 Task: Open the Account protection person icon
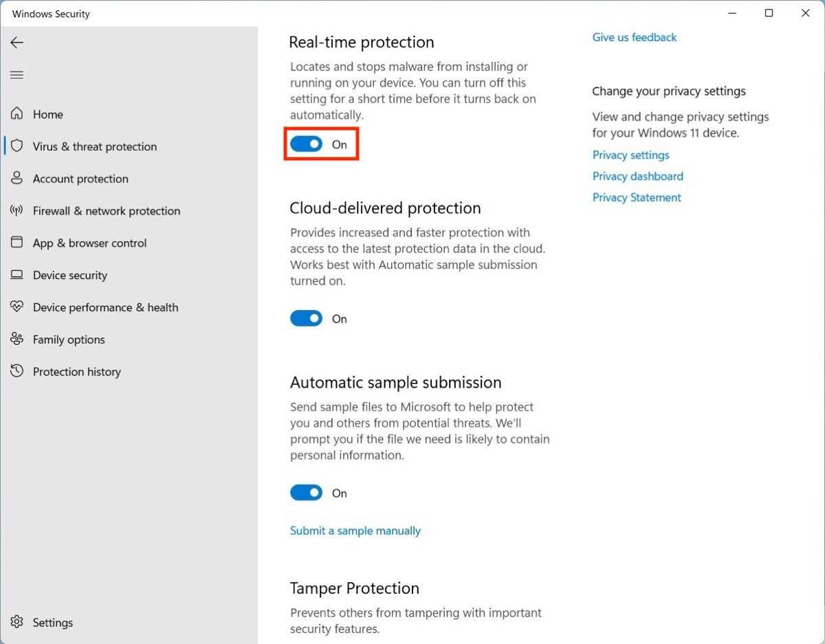pos(17,179)
